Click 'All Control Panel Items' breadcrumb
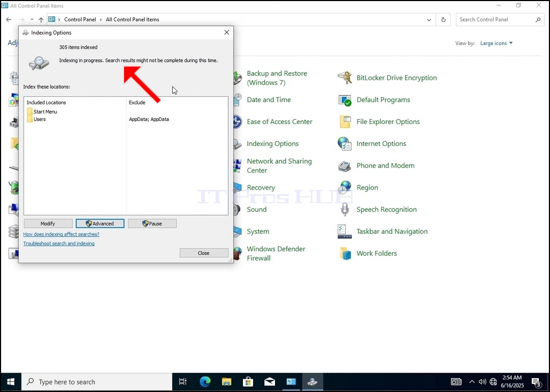Viewport: 550px width, 392px height. (x=133, y=20)
